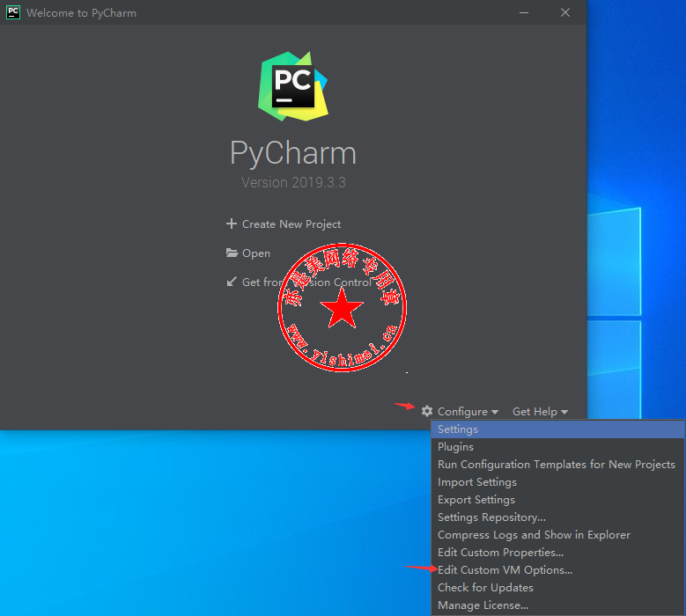Close the Welcome to PyCharm window
This screenshot has width=686, height=616.
tap(565, 12)
